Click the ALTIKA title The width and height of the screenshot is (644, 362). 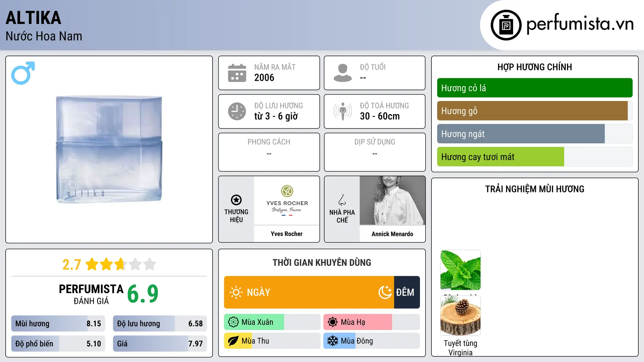coord(33,18)
